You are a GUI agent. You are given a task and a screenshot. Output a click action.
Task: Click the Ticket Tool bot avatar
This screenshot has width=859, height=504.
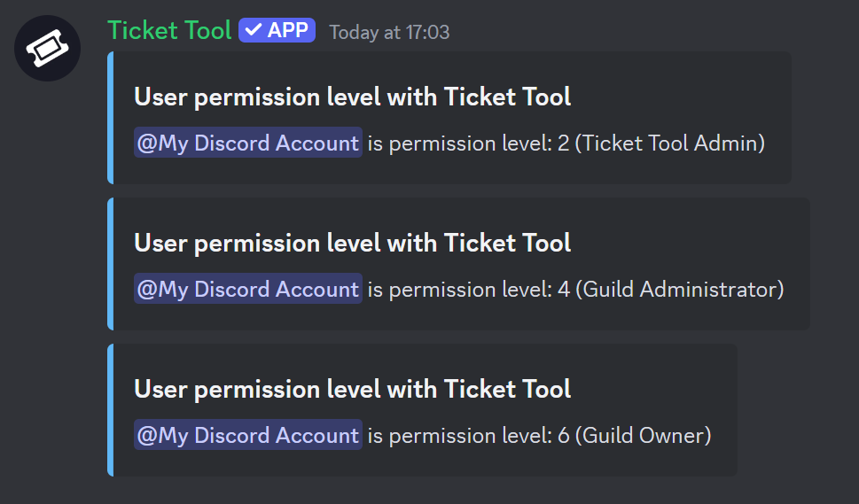coord(47,47)
